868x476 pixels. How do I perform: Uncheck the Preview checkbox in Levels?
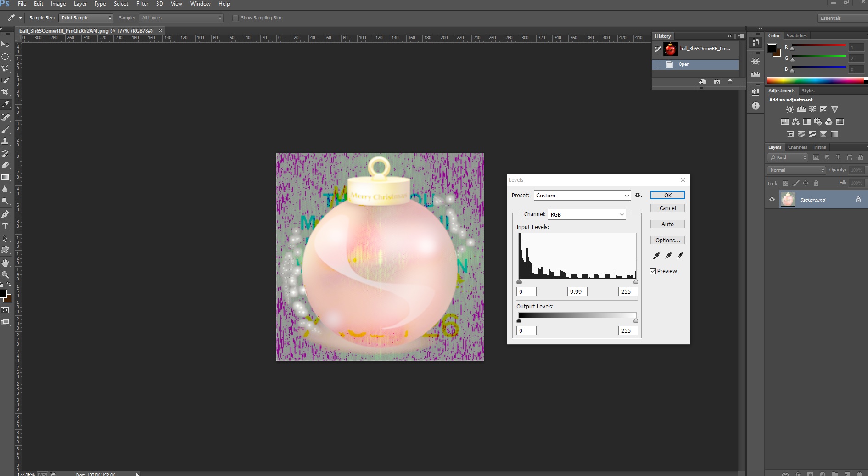(653, 271)
